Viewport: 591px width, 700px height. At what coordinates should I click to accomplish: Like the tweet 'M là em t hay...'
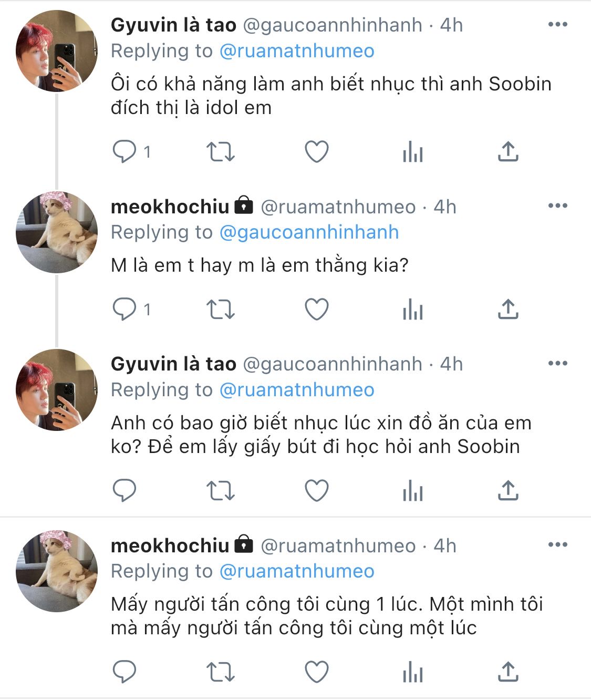pyautogui.click(x=317, y=309)
